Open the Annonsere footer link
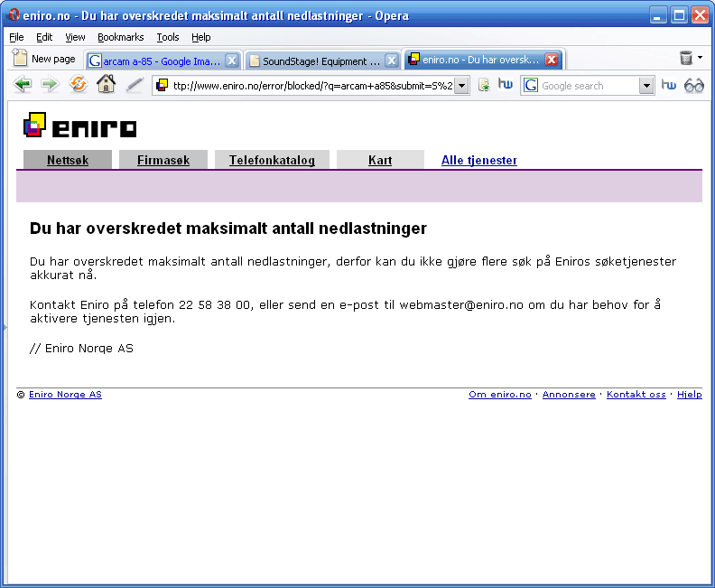The height and width of the screenshot is (588, 715). pyautogui.click(x=569, y=394)
